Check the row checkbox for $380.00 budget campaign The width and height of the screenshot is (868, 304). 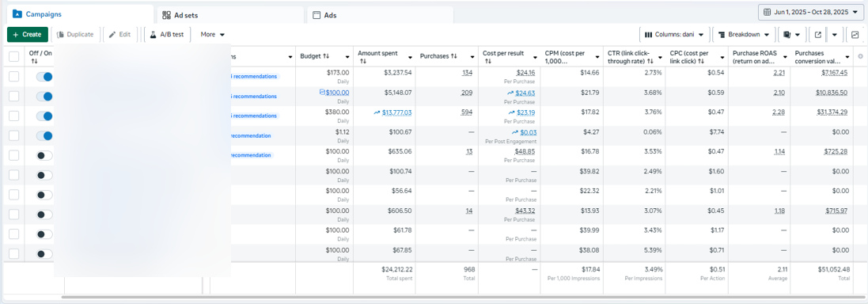coord(13,116)
